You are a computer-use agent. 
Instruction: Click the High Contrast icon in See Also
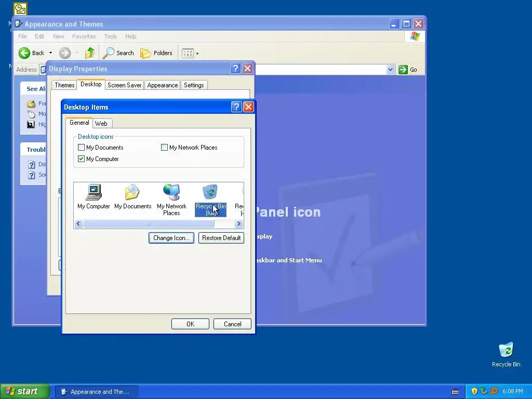31,124
